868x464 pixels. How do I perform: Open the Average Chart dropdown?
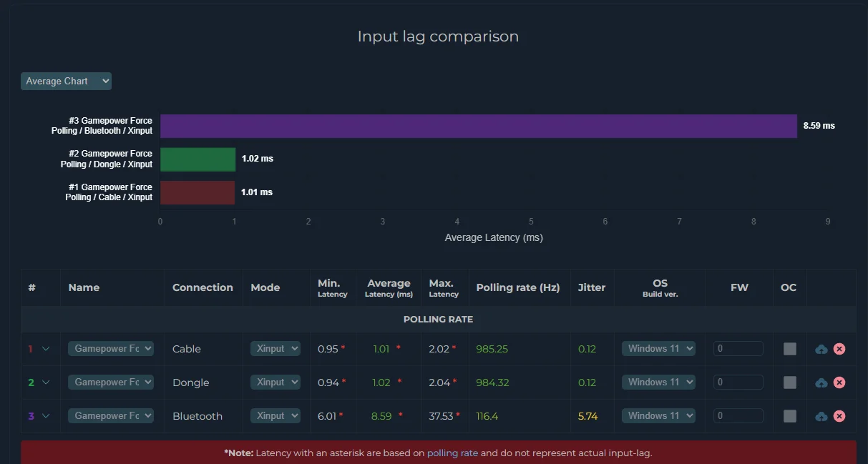coord(66,81)
